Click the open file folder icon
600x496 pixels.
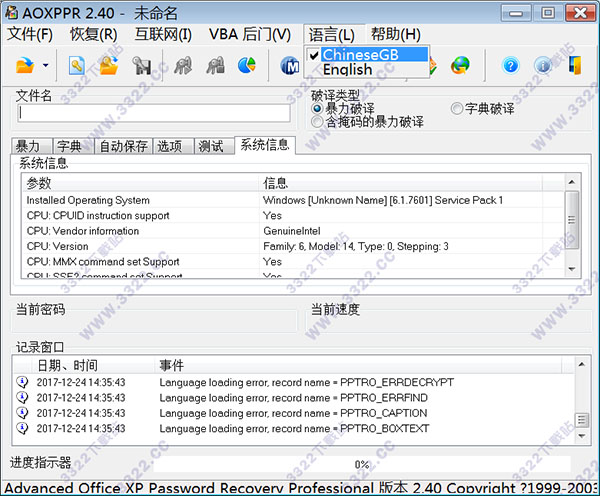(25, 65)
